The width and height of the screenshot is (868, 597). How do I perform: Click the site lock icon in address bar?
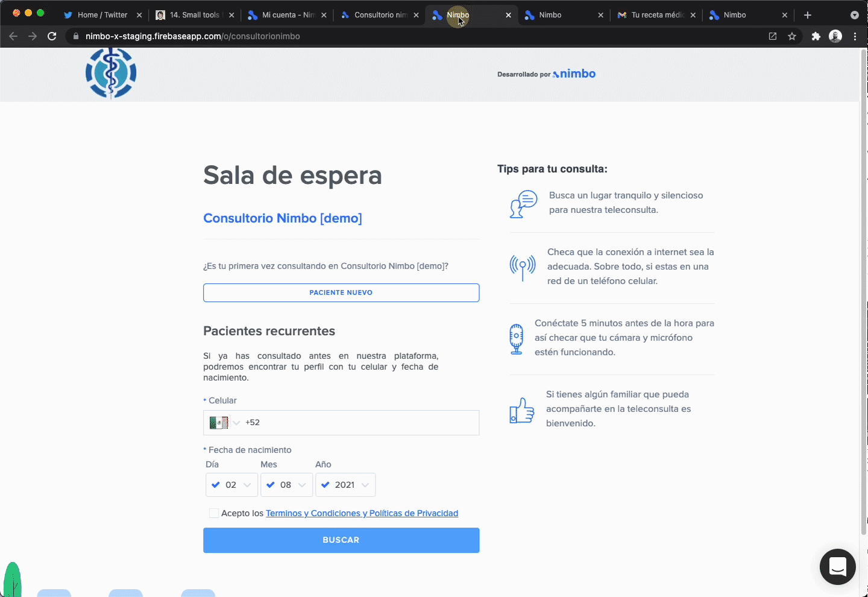(76, 36)
